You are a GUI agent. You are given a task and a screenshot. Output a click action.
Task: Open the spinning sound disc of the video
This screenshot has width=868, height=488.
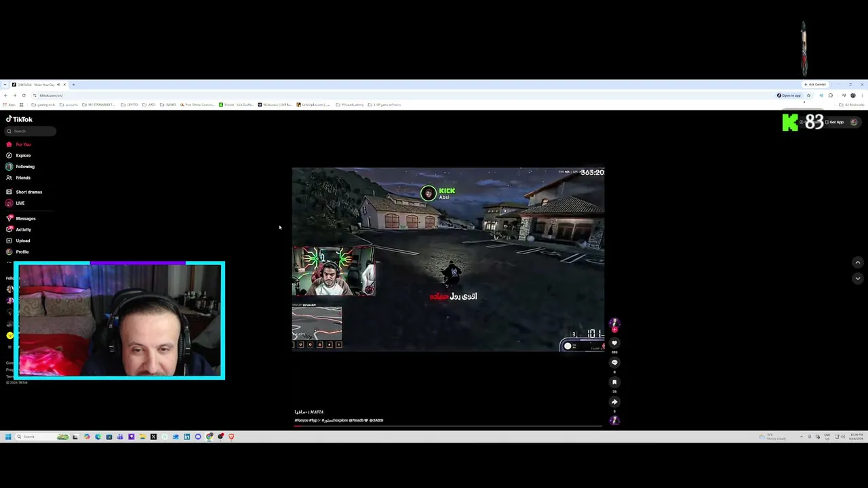pos(614,420)
